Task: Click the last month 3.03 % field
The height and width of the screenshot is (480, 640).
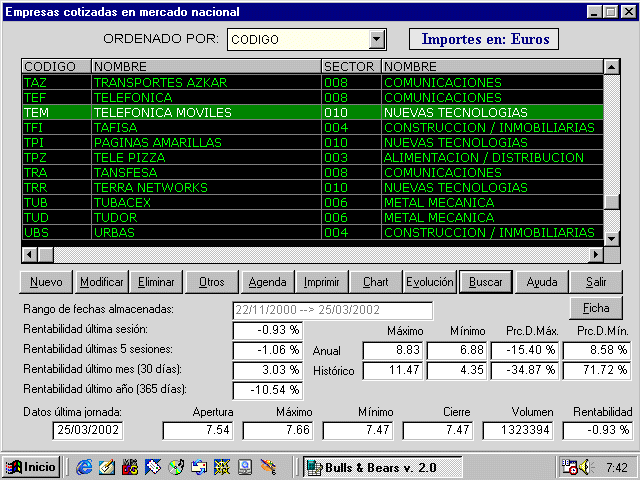Action: 268,370
